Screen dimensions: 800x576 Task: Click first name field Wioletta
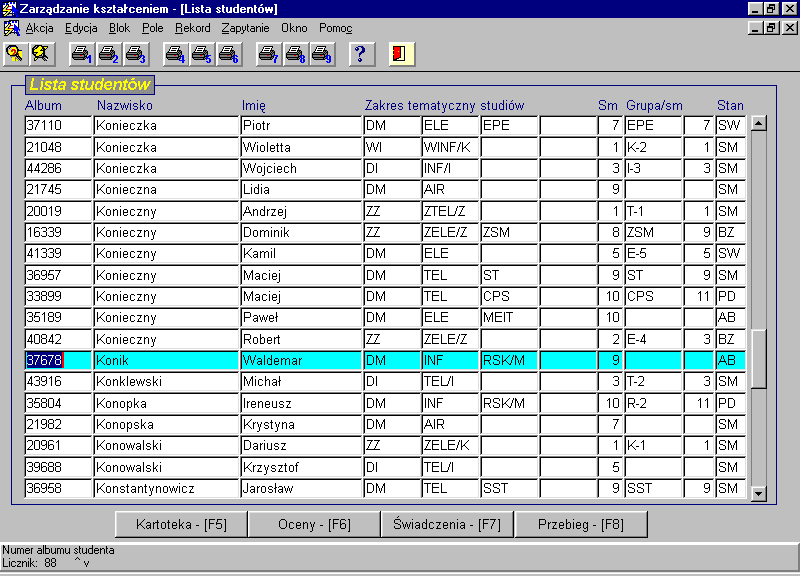[301, 147]
